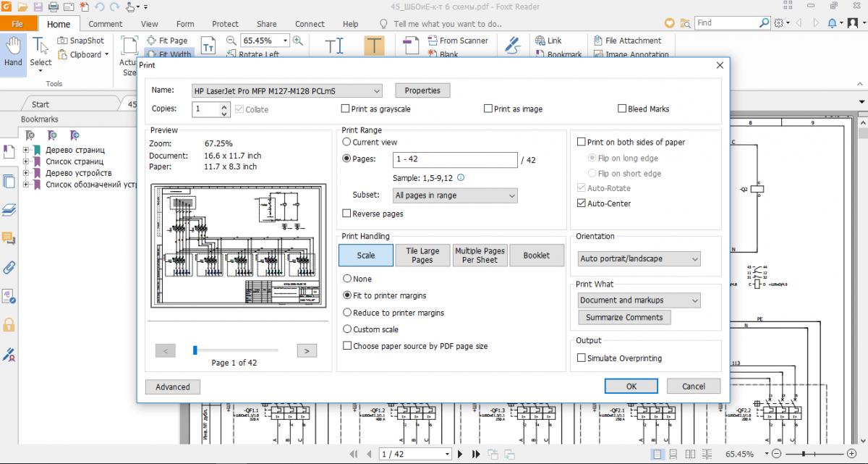The height and width of the screenshot is (464, 868).
Task: Open the comments panel in sidebar
Action: (x=9, y=238)
